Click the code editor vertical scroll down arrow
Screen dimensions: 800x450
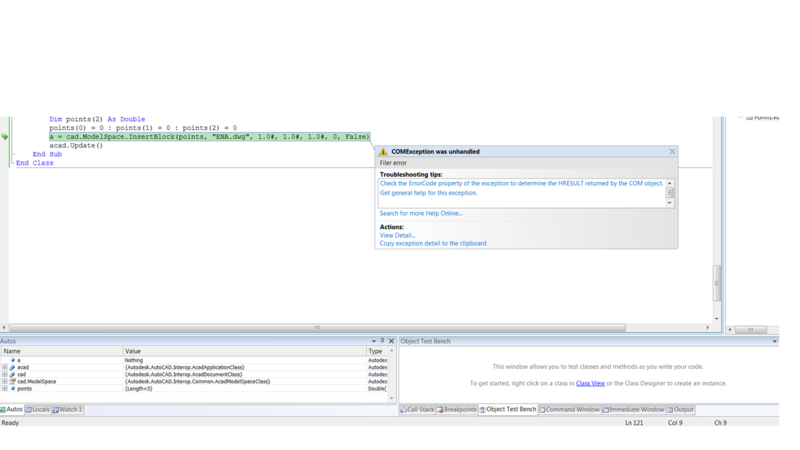pos(717,319)
